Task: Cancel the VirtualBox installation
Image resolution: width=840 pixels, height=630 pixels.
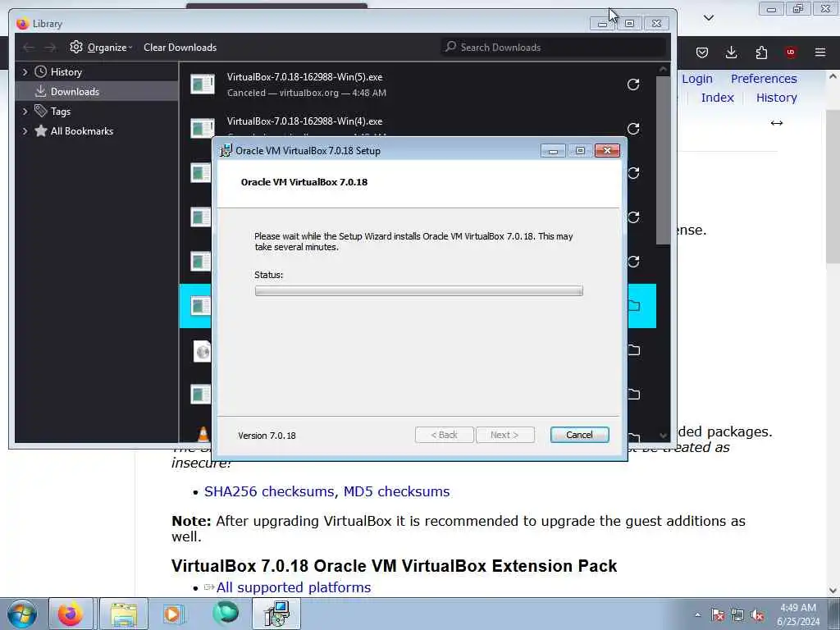Action: pos(580,435)
